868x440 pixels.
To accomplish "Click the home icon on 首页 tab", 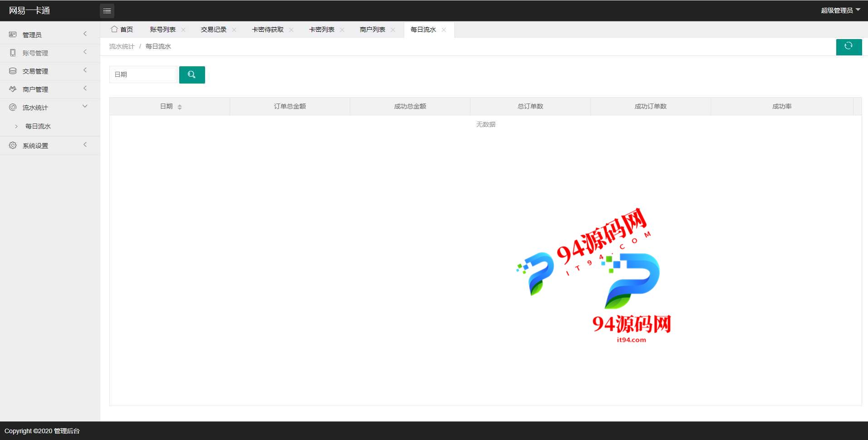I will click(x=114, y=29).
